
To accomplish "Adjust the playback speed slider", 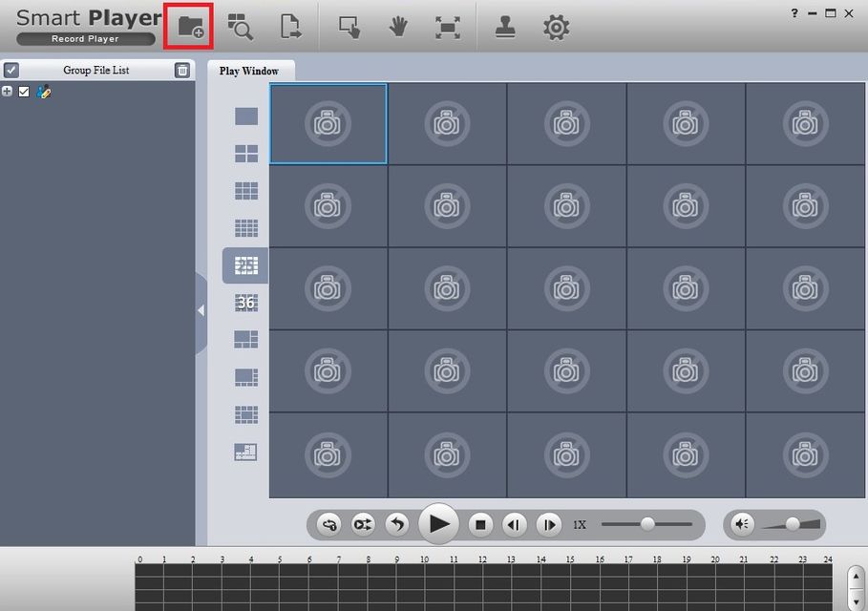I will point(647,523).
